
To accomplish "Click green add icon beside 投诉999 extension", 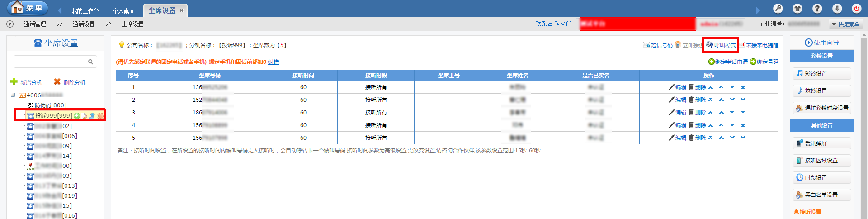I will pos(77,116).
